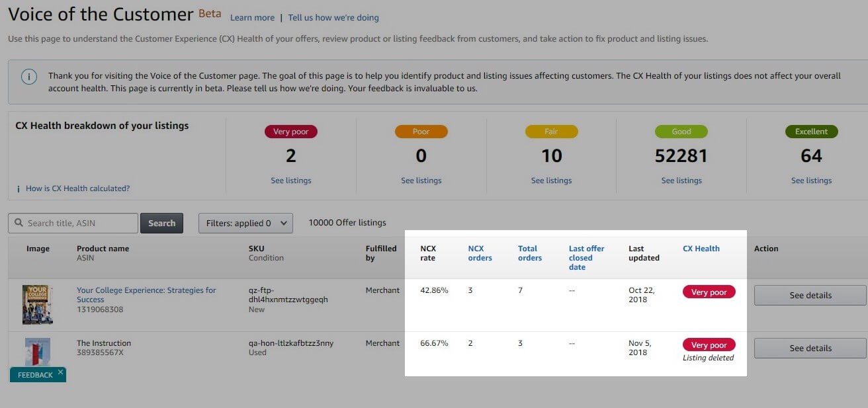Screen dimensions: 868x408
Task: Close the FEEDBACK tab
Action: point(60,372)
